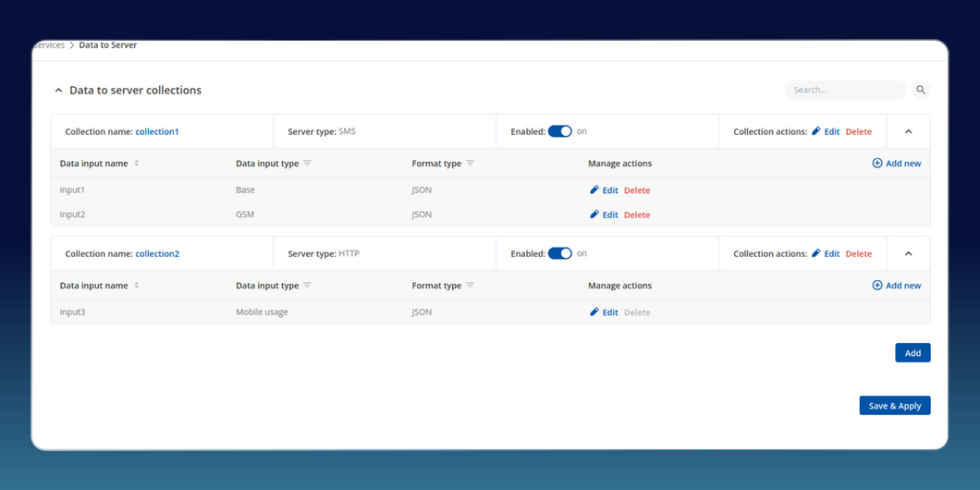
Task: Delete the Input2 data input
Action: click(x=636, y=214)
